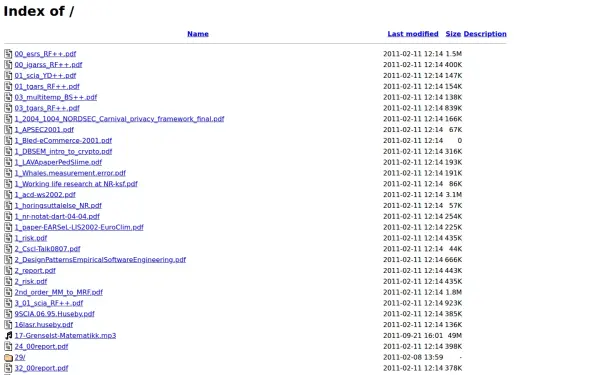Click the 2011-09-21 16:01 date for the mp3 file
The height and width of the screenshot is (375, 600).
pyautogui.click(x=413, y=336)
